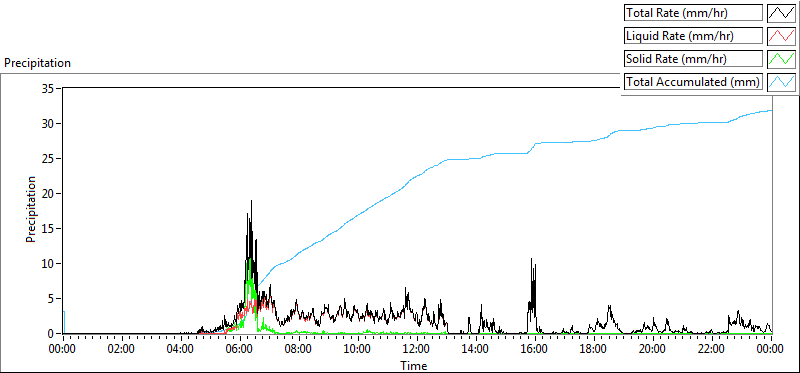
Task: Click the Solid Rate green line swatch
Action: coord(781,58)
